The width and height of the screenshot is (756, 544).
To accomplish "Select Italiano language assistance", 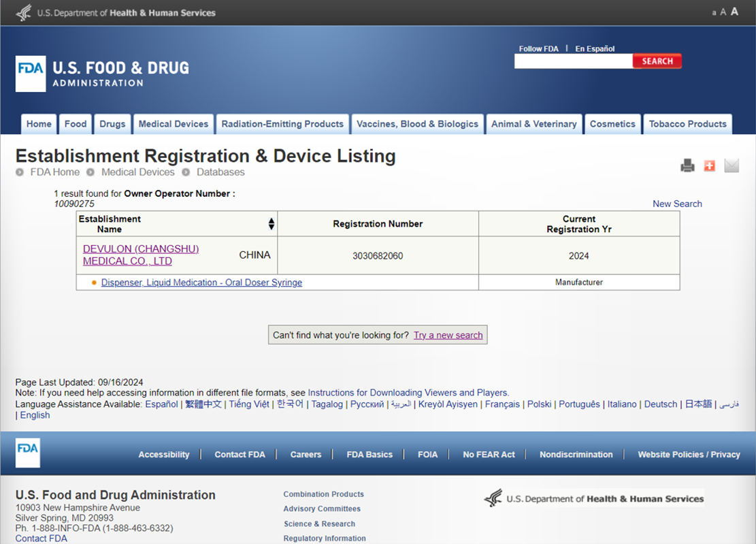I will [622, 404].
